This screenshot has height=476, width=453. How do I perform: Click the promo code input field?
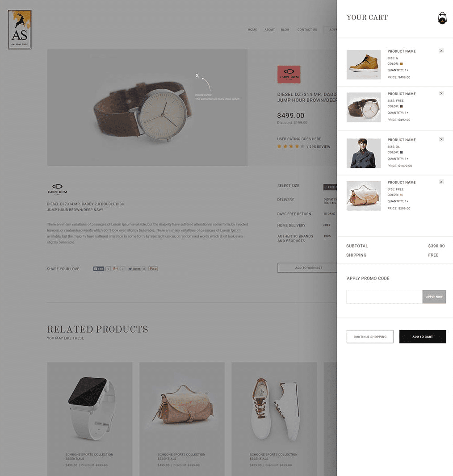pyautogui.click(x=384, y=296)
